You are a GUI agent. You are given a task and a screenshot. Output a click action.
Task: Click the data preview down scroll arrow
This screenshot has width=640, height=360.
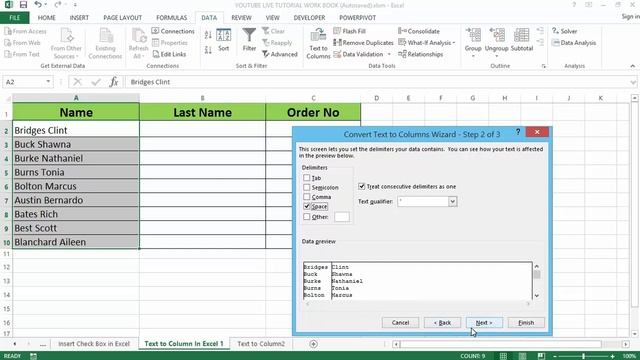[x=537, y=296]
